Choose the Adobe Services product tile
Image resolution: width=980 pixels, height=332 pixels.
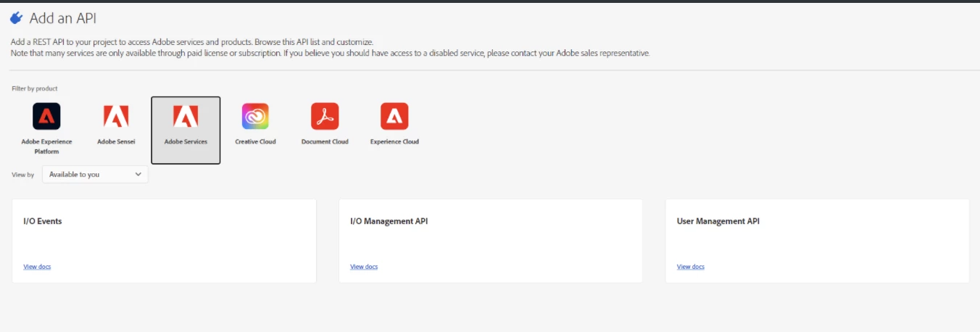tap(186, 130)
